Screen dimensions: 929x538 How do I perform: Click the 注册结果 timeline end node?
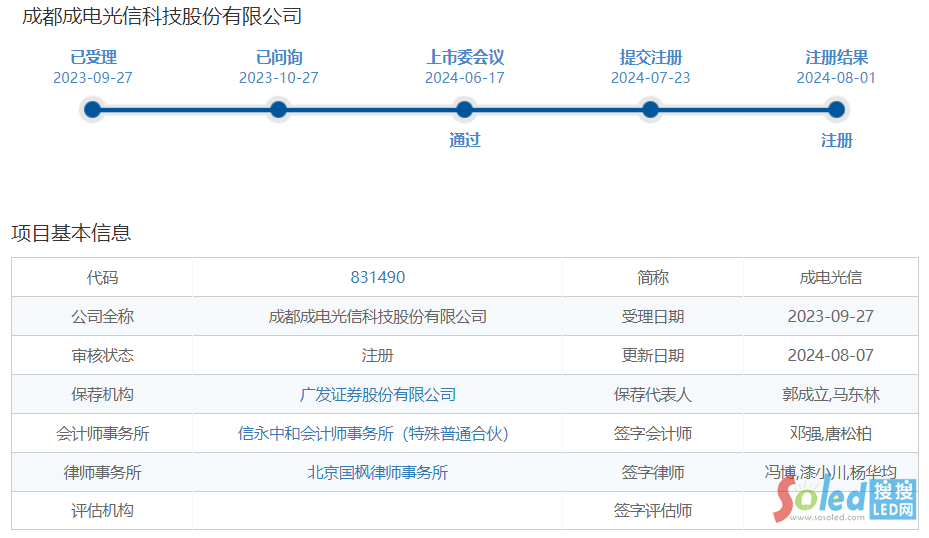point(837,110)
